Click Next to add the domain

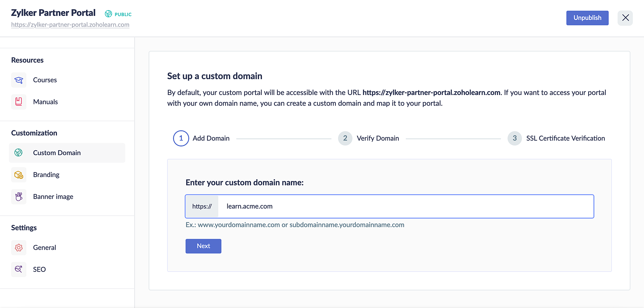[203, 246]
